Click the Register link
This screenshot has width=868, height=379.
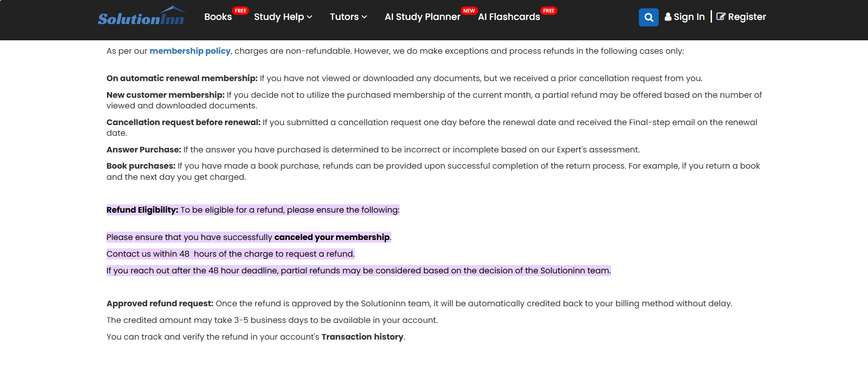pyautogui.click(x=747, y=17)
